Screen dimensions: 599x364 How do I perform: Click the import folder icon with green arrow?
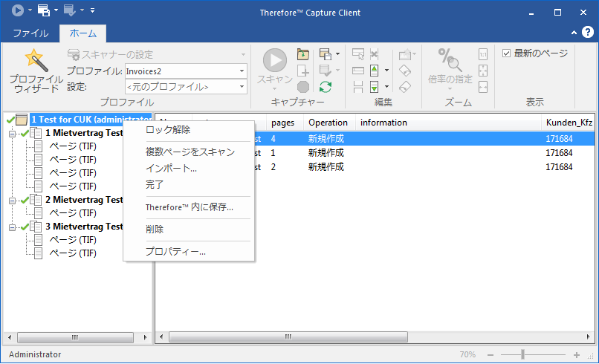coord(303,54)
